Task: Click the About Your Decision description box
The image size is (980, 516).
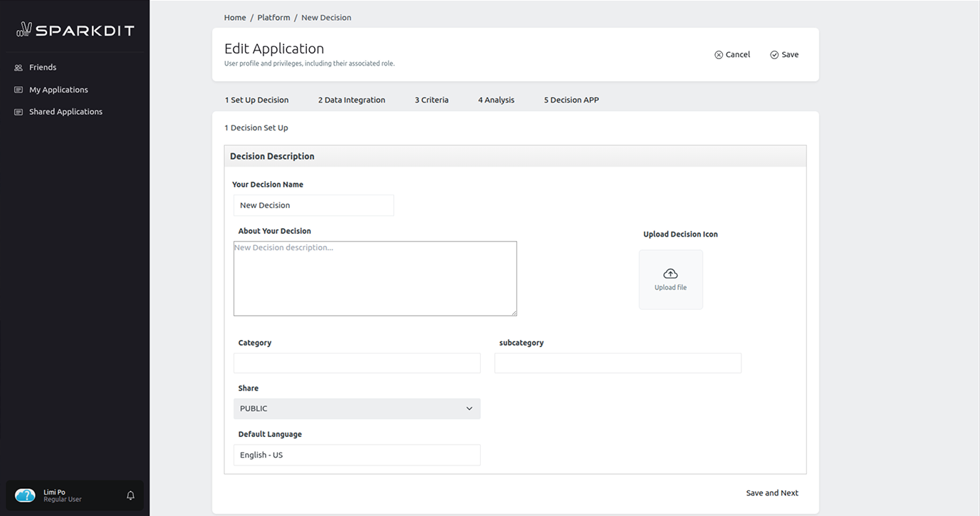Action: [x=375, y=278]
